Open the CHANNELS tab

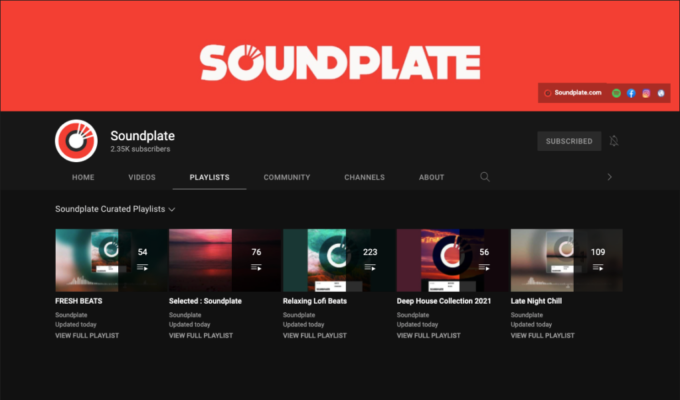364,177
